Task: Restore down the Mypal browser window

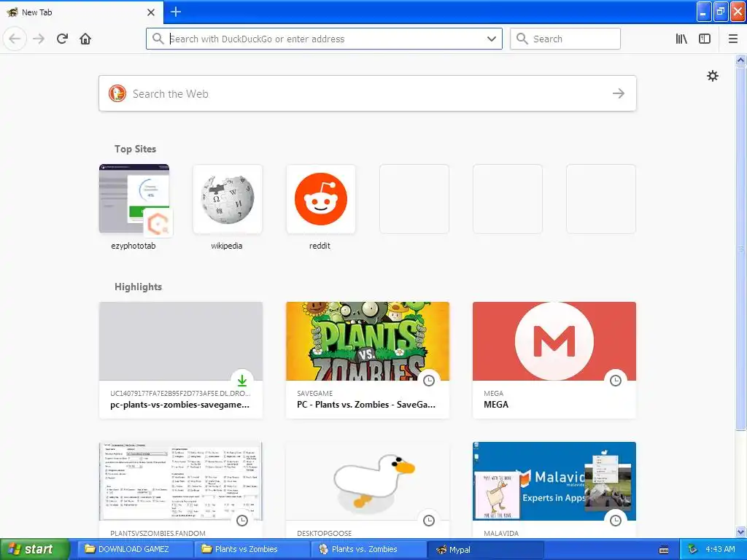Action: coord(721,12)
